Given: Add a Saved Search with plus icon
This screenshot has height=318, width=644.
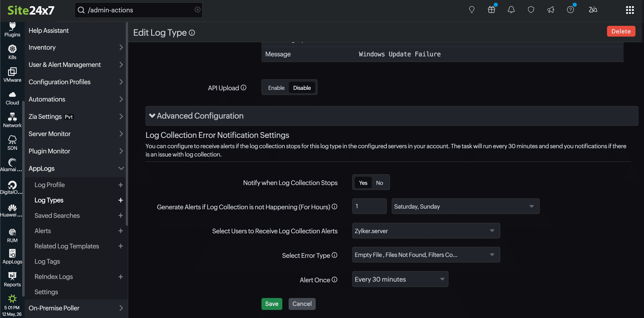Looking at the screenshot, I should click(120, 215).
